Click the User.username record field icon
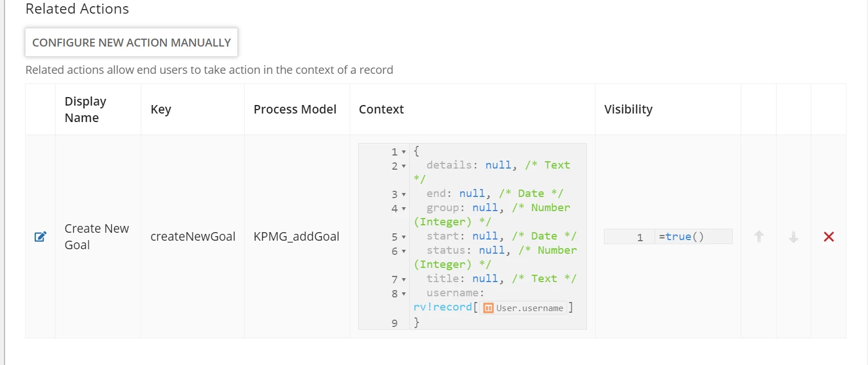Screen dimensions: 868x365 point(488,308)
